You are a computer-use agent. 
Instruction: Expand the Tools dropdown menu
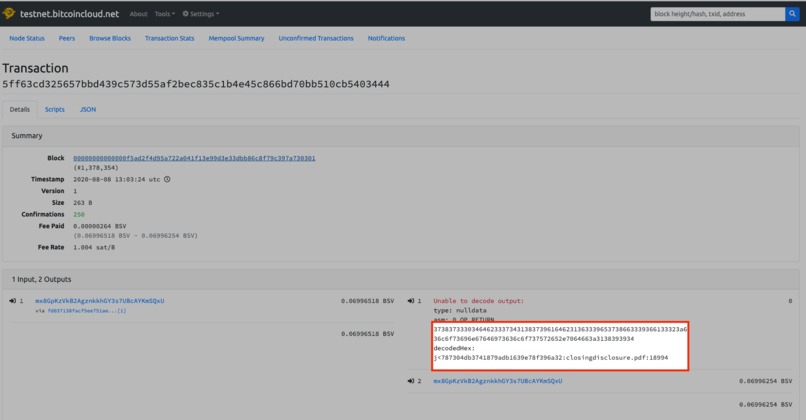pyautogui.click(x=164, y=14)
